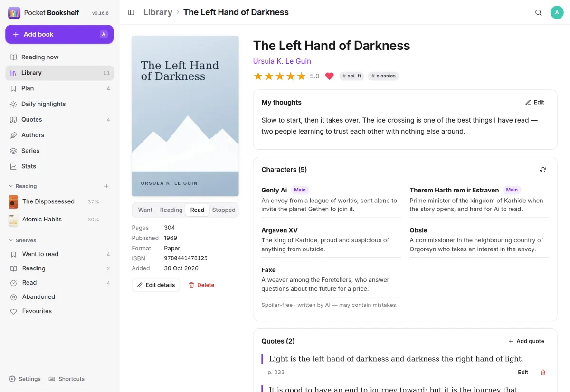Open the Authors section

coord(59,135)
